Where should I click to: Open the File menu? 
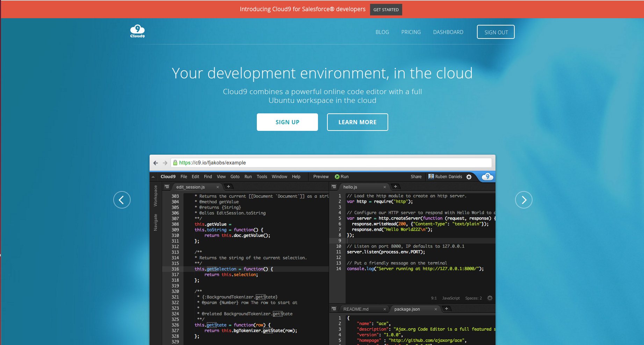184,177
